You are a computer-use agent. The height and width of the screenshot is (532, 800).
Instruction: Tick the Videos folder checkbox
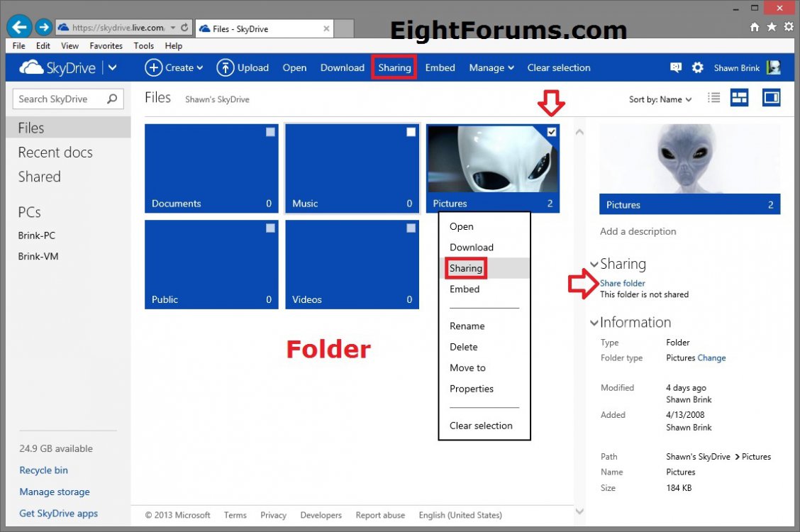coord(411,228)
